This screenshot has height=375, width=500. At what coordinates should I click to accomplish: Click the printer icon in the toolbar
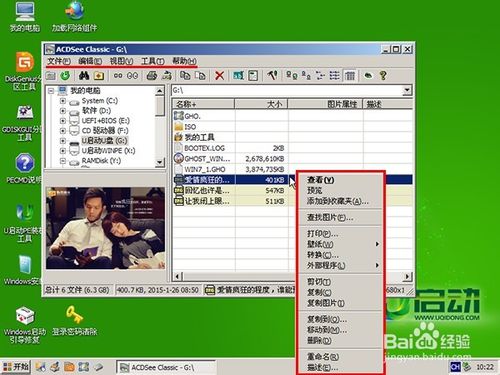[x=152, y=76]
